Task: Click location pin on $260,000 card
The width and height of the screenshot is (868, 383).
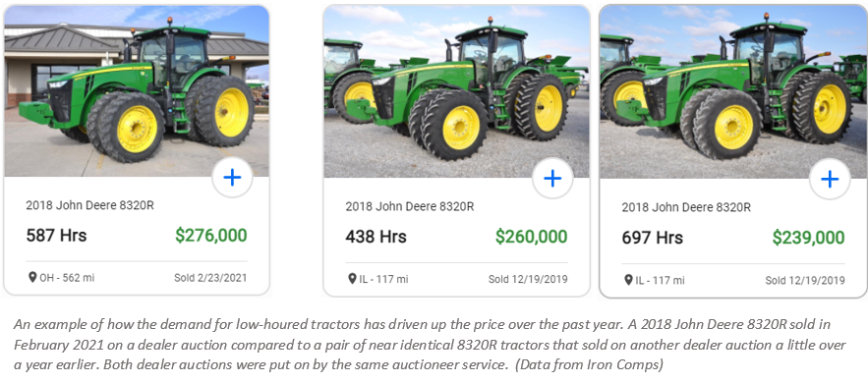Action: coord(352,279)
